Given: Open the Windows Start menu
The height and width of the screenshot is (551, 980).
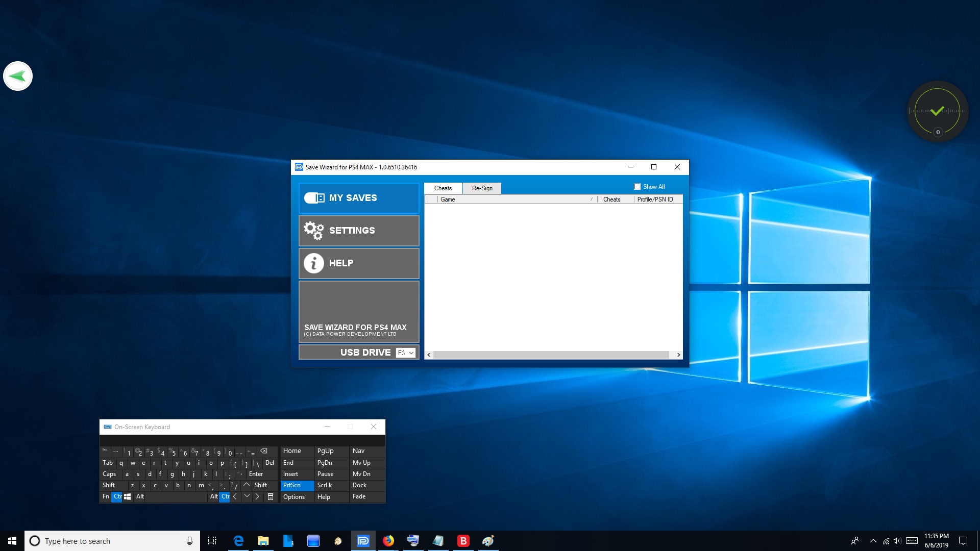Looking at the screenshot, I should tap(12, 541).
